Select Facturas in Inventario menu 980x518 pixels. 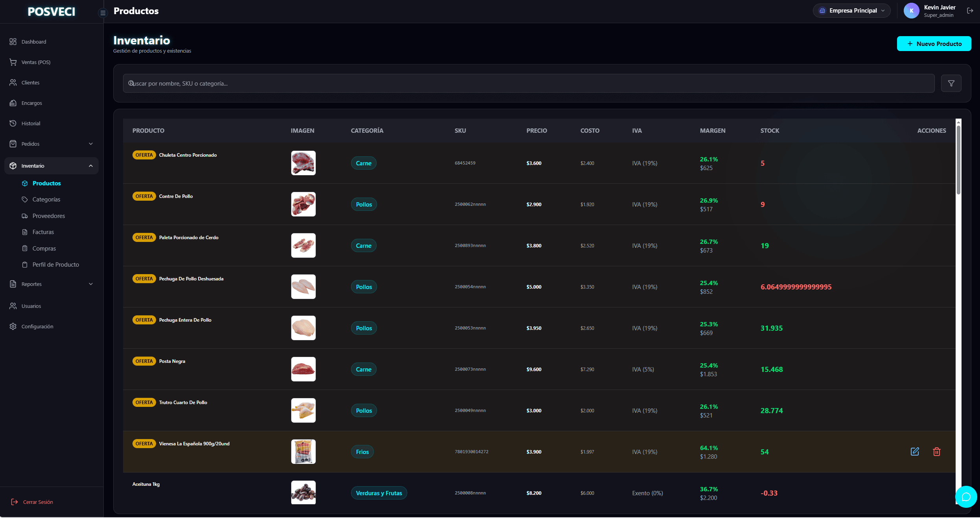click(43, 232)
